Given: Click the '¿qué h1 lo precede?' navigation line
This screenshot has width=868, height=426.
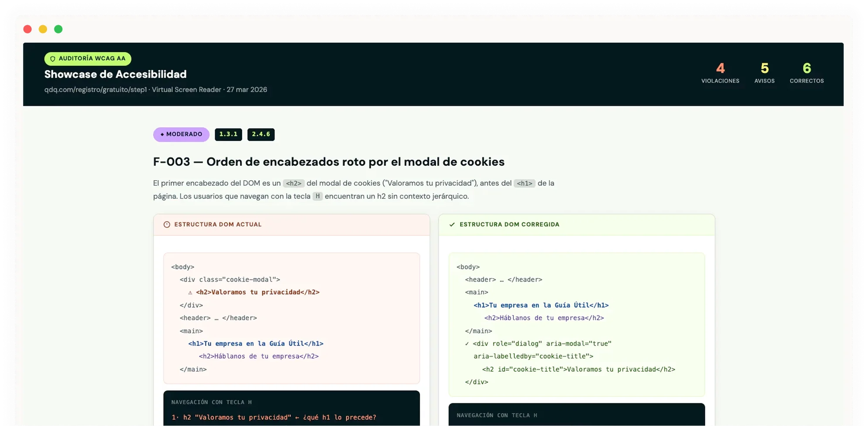Looking at the screenshot, I should (274, 418).
